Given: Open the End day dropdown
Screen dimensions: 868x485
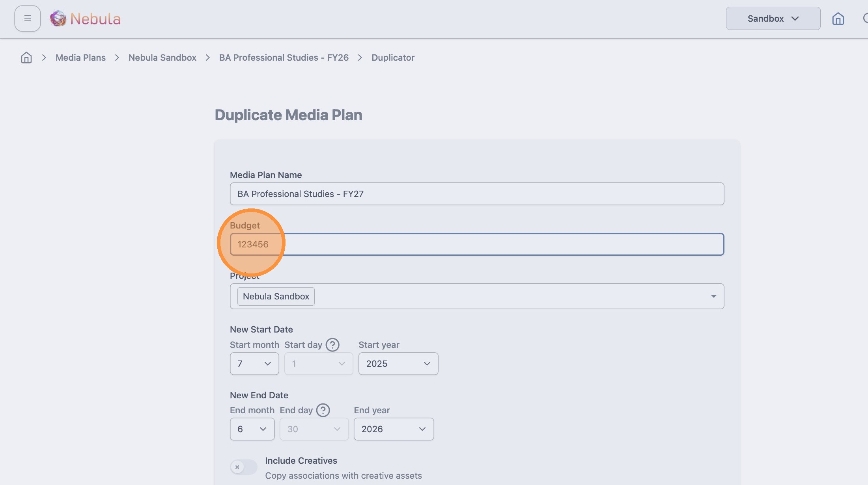Looking at the screenshot, I should pos(314,429).
